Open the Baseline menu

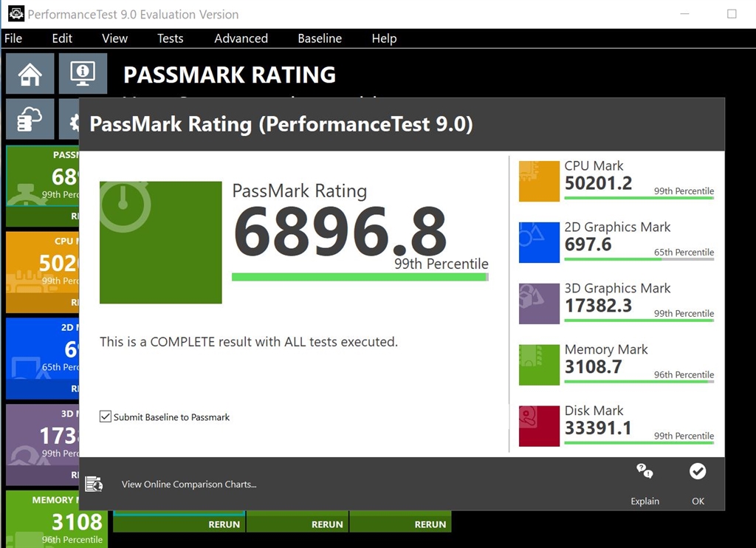tap(320, 38)
